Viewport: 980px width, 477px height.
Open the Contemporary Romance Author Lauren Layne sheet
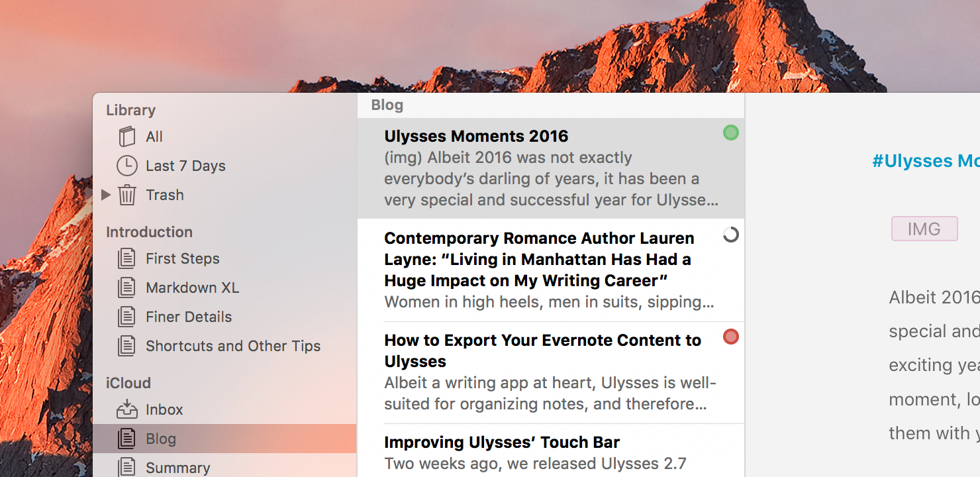point(539,259)
